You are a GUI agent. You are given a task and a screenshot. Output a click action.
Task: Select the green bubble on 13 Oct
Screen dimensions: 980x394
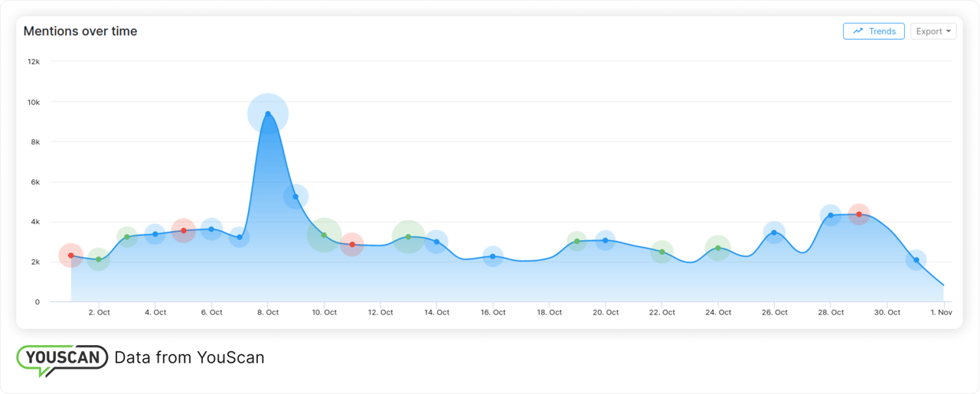click(x=408, y=236)
